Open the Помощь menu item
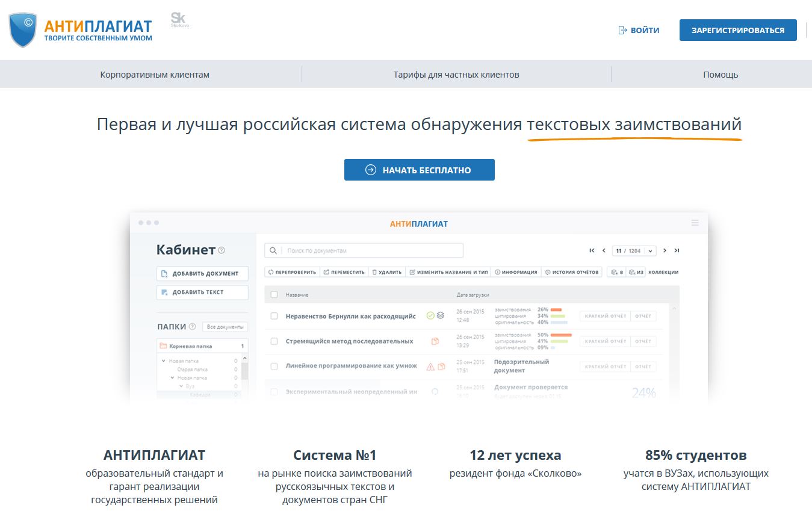812x514 pixels. point(721,75)
